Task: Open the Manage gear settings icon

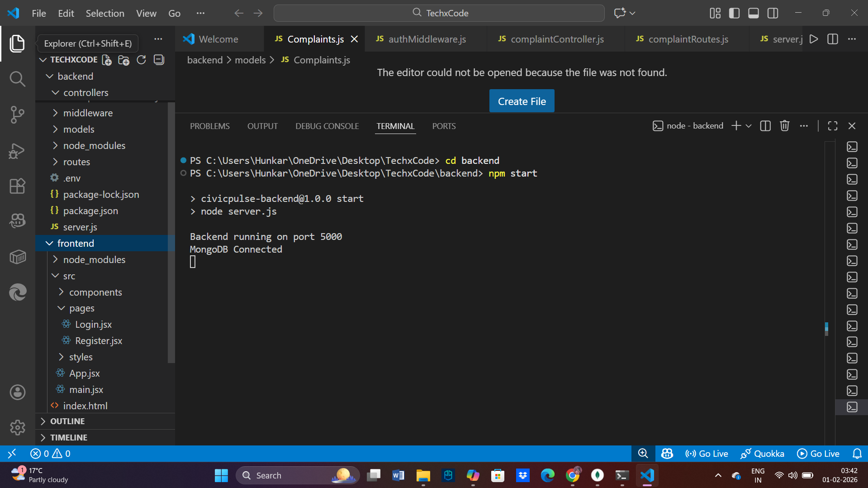Action: [17, 427]
